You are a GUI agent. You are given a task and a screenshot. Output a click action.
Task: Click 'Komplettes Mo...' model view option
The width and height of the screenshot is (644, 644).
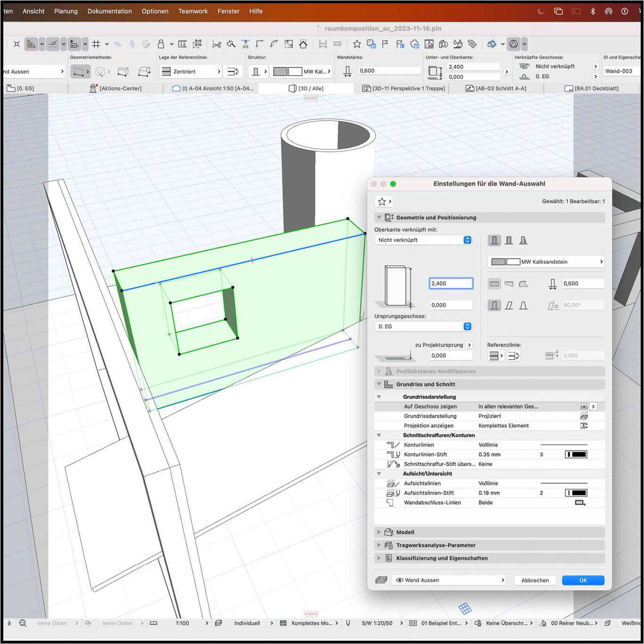(x=312, y=623)
